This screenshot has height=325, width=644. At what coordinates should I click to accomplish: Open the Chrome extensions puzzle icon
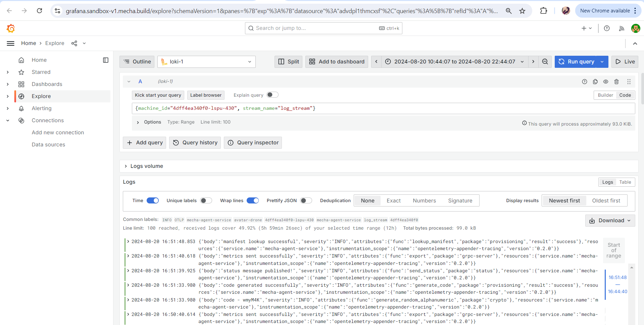click(543, 11)
